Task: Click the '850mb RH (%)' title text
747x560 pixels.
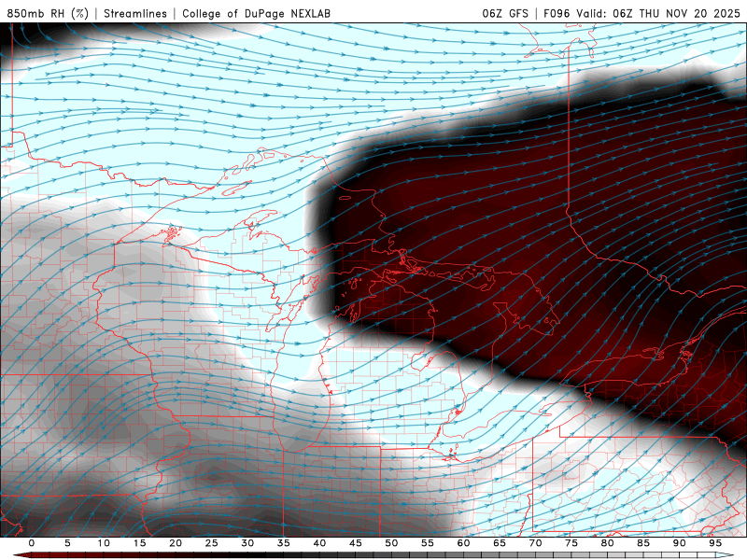Action: [x=48, y=13]
